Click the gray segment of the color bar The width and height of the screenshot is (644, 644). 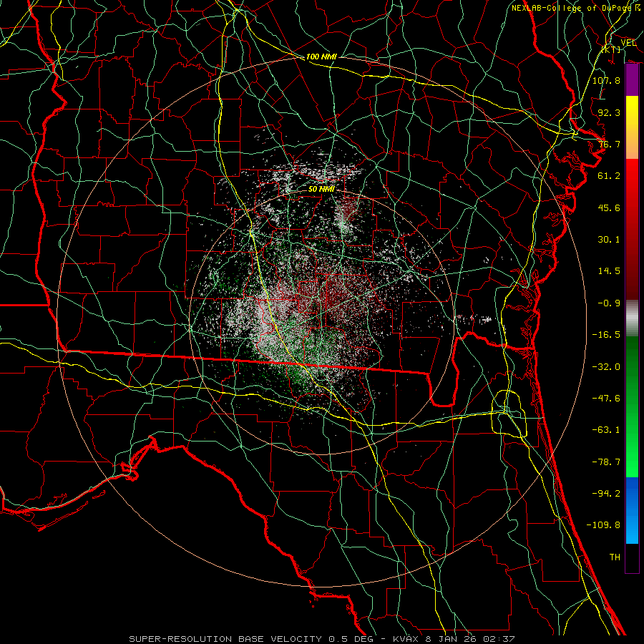pyautogui.click(x=632, y=318)
